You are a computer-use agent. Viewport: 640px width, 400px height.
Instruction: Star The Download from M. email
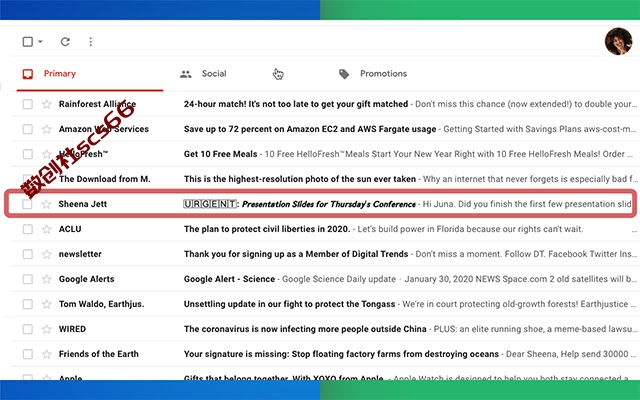pyautogui.click(x=47, y=179)
